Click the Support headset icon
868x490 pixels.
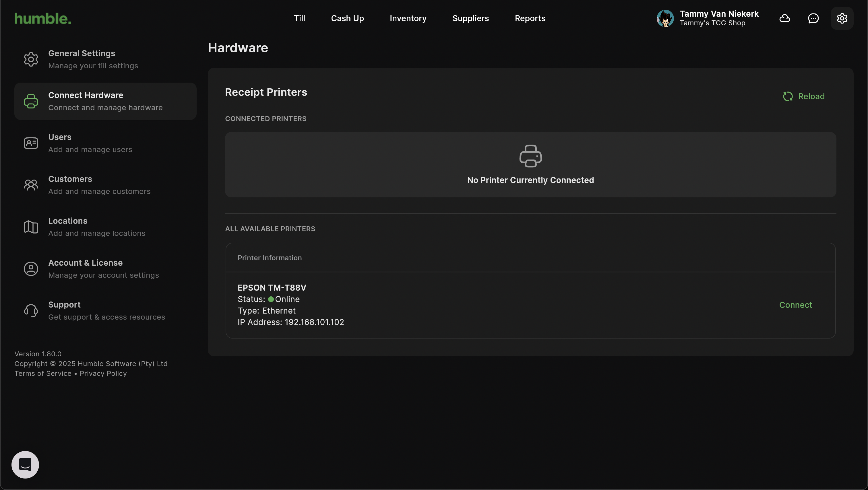coord(31,310)
